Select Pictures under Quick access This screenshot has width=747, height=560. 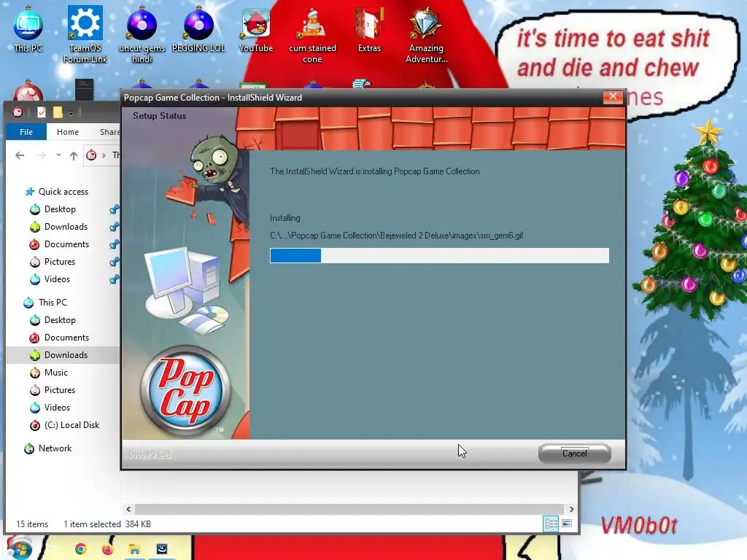(x=60, y=262)
